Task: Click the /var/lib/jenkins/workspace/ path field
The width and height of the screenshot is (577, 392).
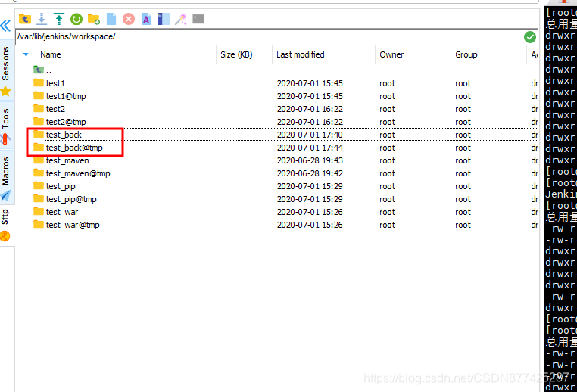Action: [x=269, y=37]
